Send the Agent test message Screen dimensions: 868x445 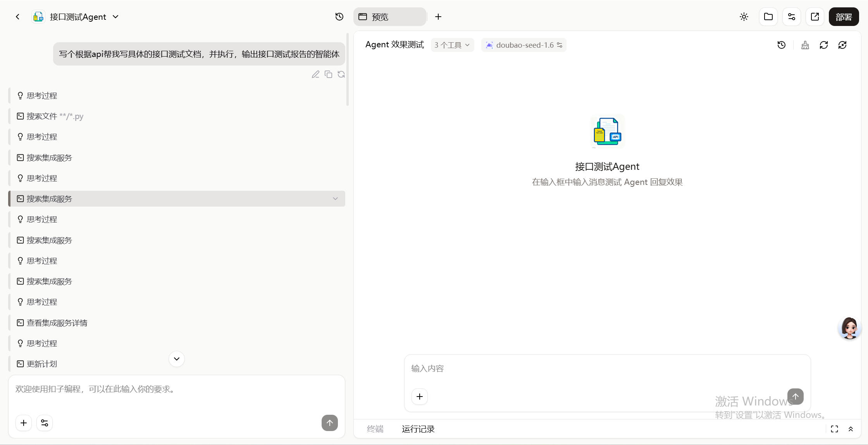click(x=796, y=397)
